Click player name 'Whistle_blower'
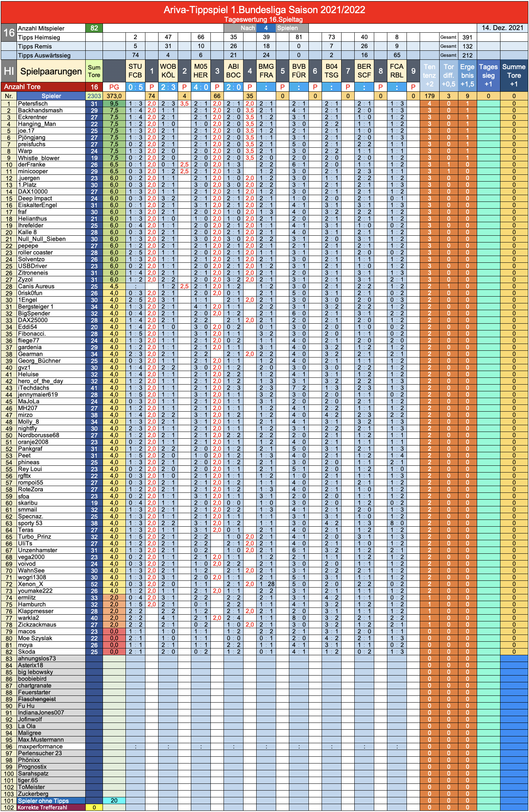The image size is (529, 812). (39, 158)
